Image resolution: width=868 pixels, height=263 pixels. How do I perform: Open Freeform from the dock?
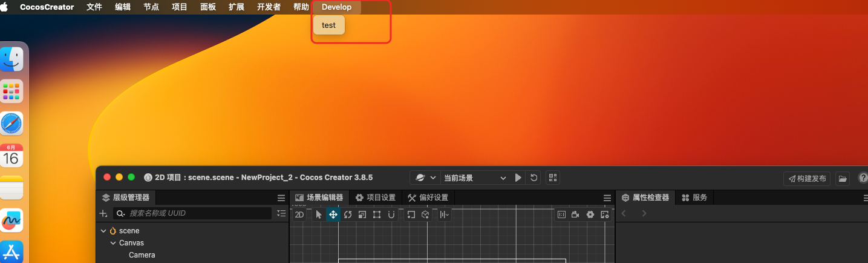pos(11,220)
